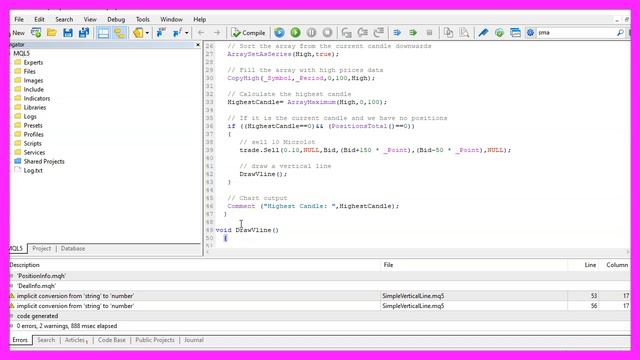This screenshot has height=360, width=640.
Task: Click the blue settings gear icon by search
Action: pyautogui.click(x=530, y=33)
